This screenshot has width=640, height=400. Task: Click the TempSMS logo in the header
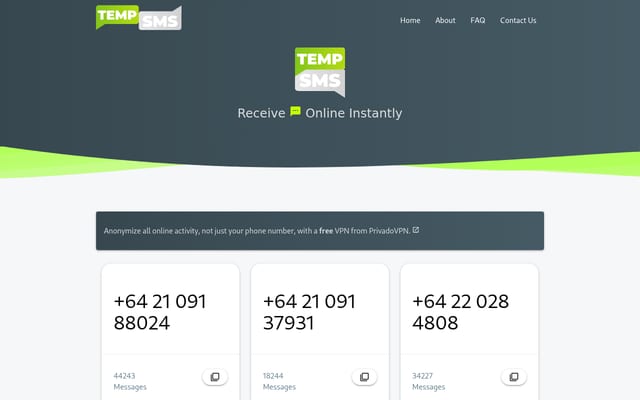point(139,18)
